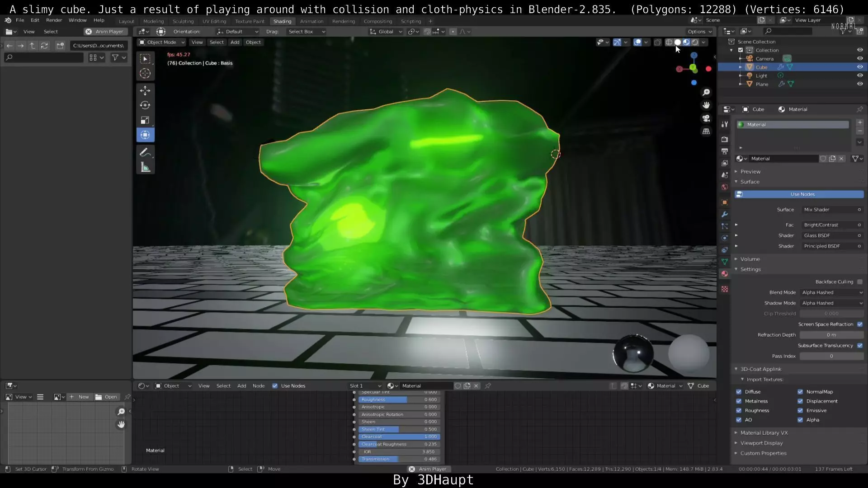Switch to the Sculpting workspace tab
This screenshot has width=868, height=488.
[x=183, y=21]
